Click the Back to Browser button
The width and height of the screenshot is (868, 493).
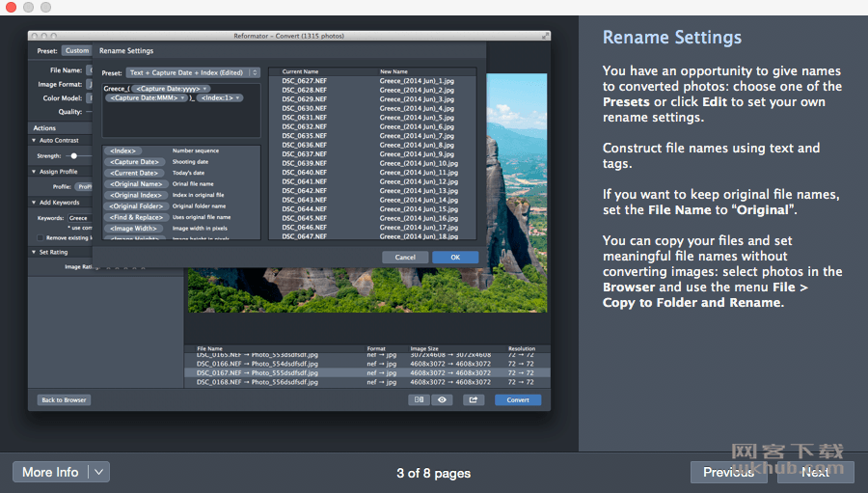tap(64, 400)
